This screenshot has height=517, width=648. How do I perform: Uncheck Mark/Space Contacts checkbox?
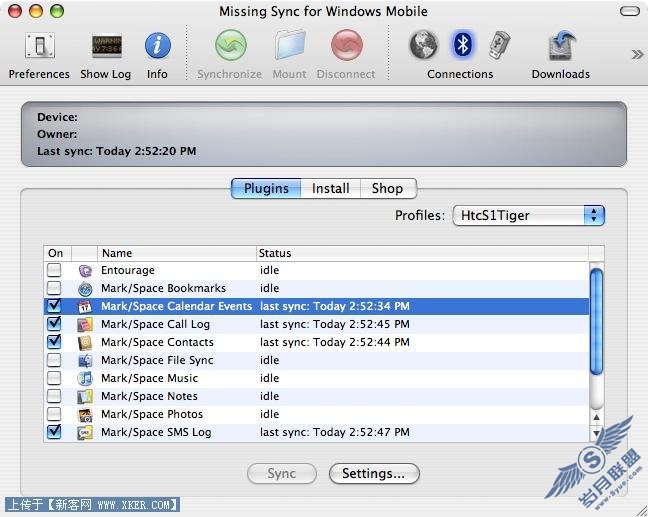point(54,342)
